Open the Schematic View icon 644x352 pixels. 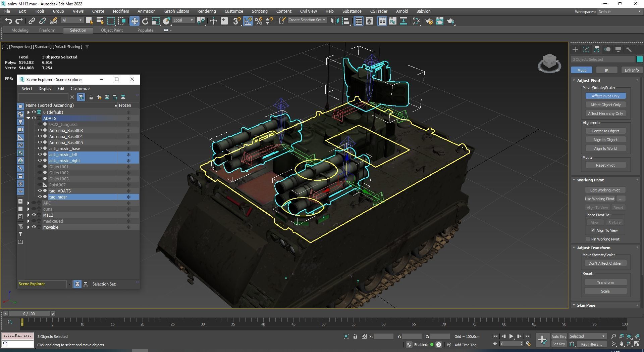click(404, 21)
